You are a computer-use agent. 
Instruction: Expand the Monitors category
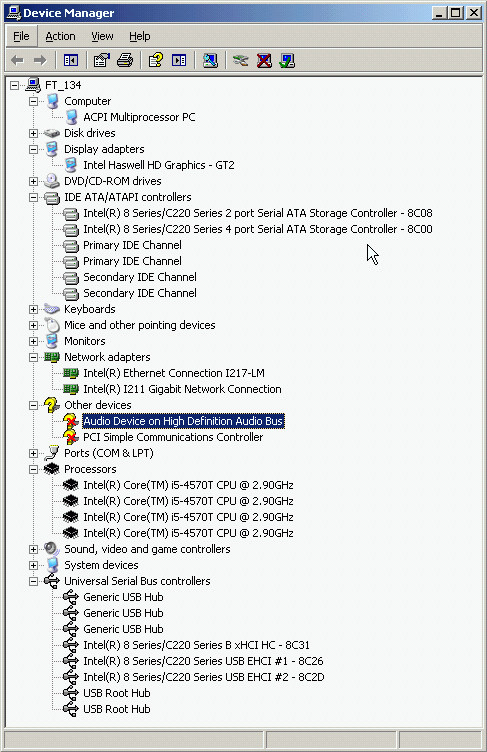33,341
